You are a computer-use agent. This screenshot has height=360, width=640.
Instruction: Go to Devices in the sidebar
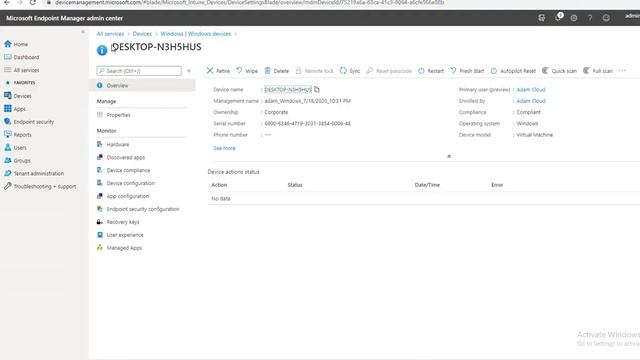click(18, 96)
